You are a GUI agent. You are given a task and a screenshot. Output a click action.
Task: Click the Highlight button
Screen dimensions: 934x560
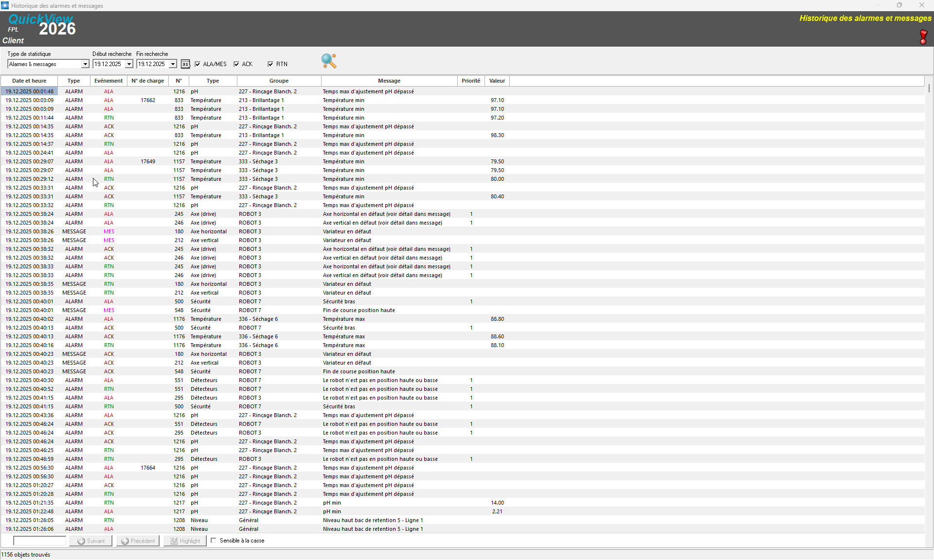click(185, 541)
